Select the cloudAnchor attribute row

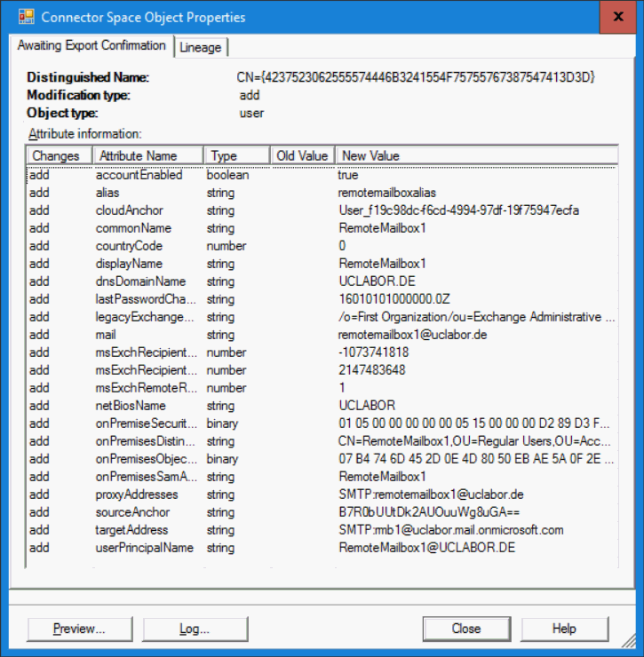322,210
